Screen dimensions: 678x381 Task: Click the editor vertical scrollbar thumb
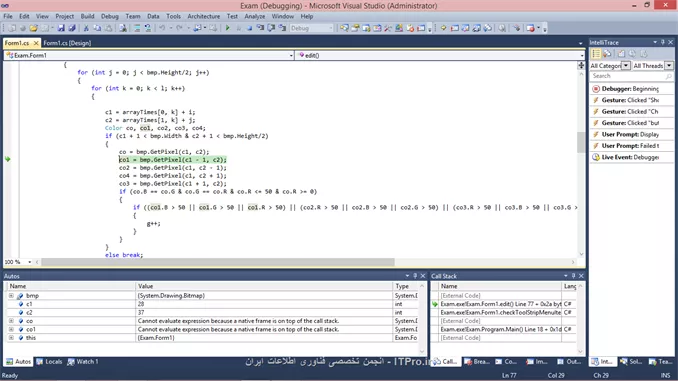click(x=581, y=142)
